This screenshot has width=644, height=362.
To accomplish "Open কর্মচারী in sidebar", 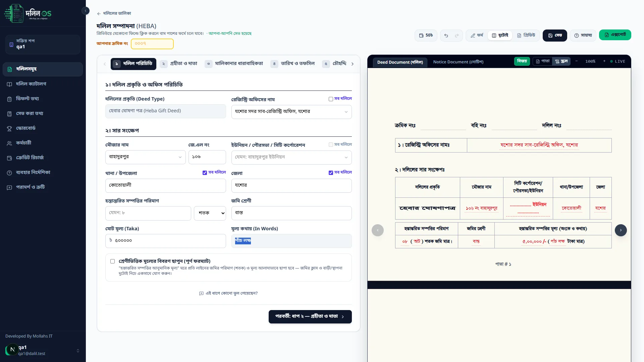I will [43, 143].
